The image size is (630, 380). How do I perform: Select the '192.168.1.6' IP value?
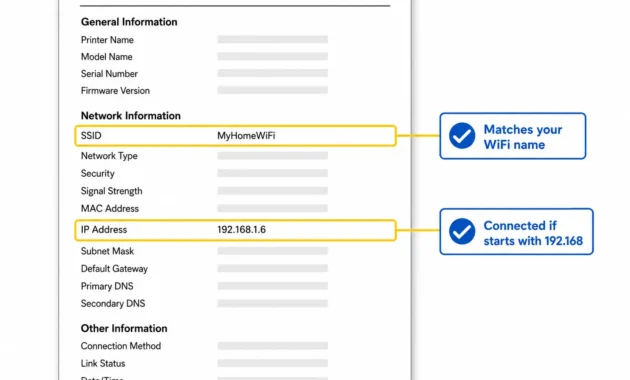(241, 229)
